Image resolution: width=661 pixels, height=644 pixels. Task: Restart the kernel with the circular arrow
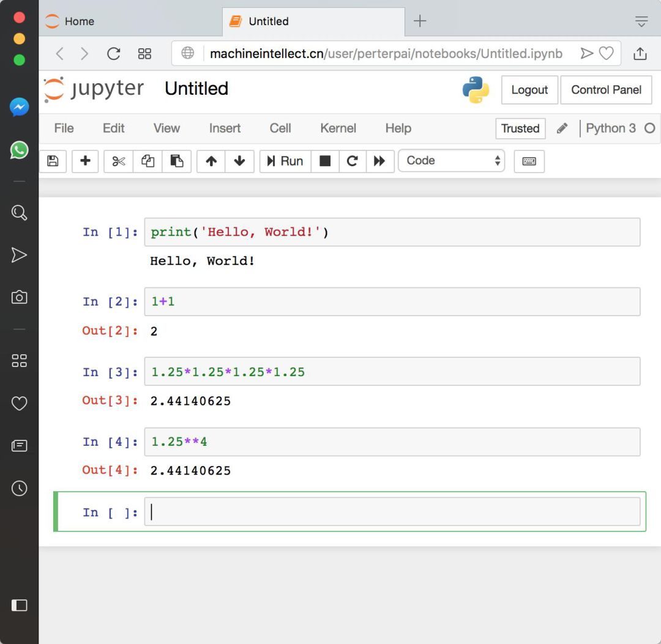point(353,161)
